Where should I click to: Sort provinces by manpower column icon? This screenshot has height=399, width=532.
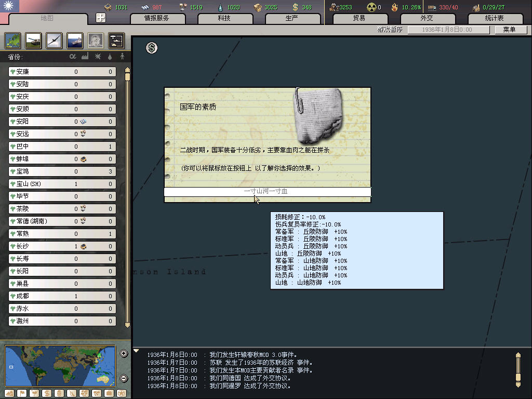pos(122,56)
